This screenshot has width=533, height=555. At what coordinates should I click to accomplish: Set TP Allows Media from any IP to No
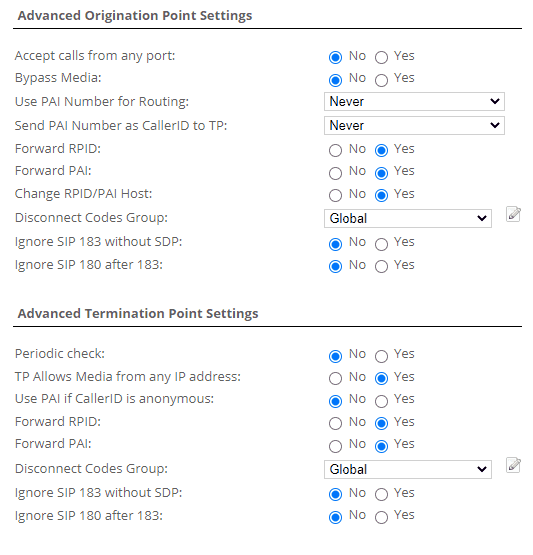(x=336, y=378)
